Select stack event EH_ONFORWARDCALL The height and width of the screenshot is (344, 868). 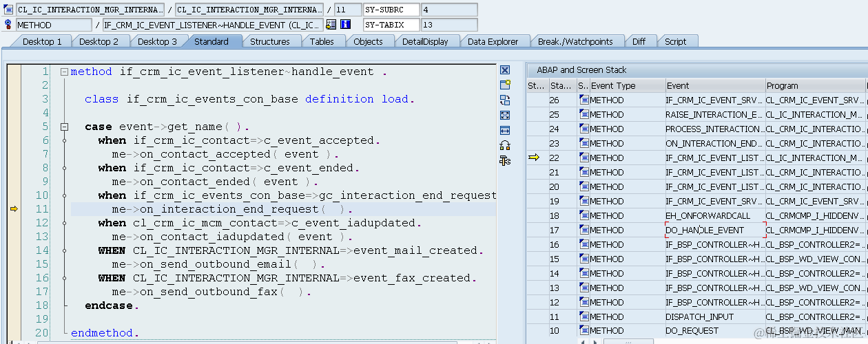[715, 216]
